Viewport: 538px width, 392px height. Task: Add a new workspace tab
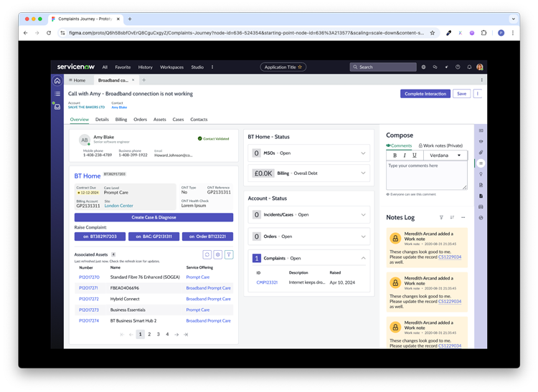143,80
